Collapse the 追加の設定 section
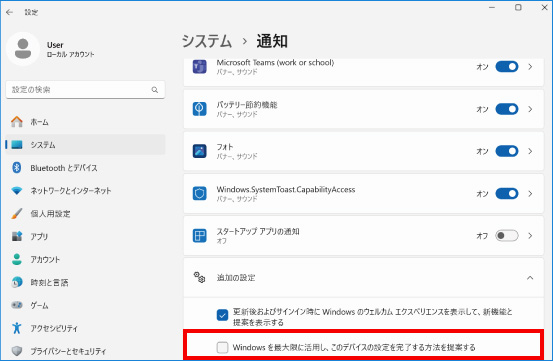The height and width of the screenshot is (361, 553). coord(530,278)
